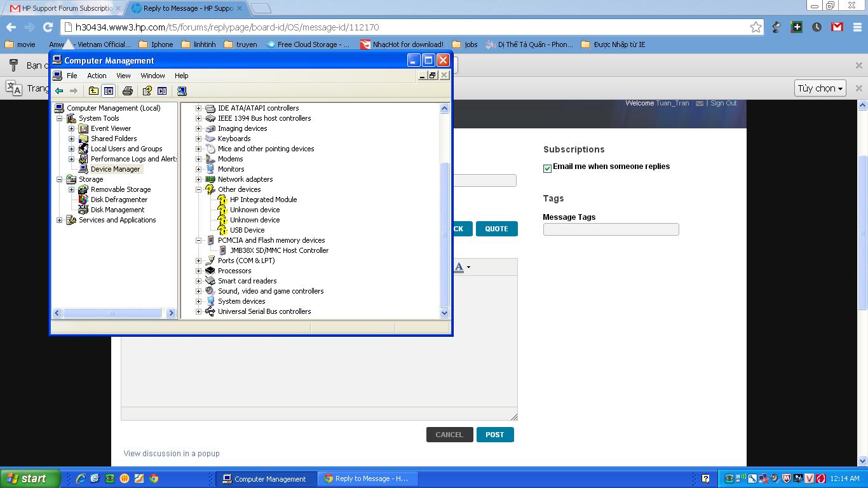
Task: Click the Event Viewer icon in the tree
Action: (83, 128)
